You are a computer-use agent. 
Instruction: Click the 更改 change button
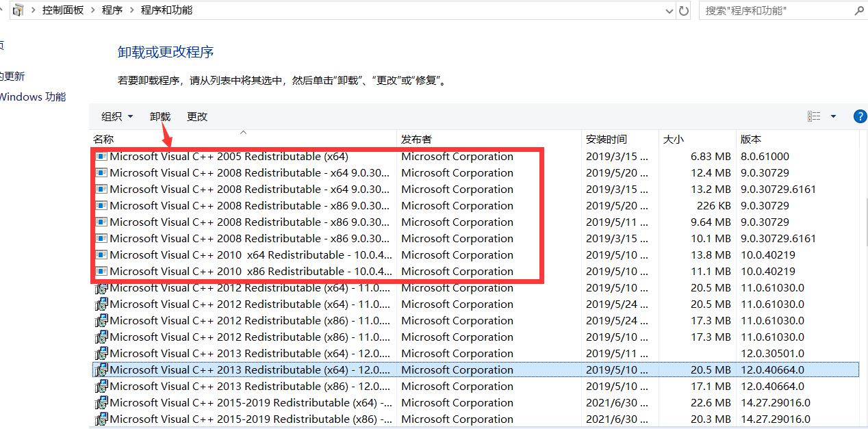197,117
